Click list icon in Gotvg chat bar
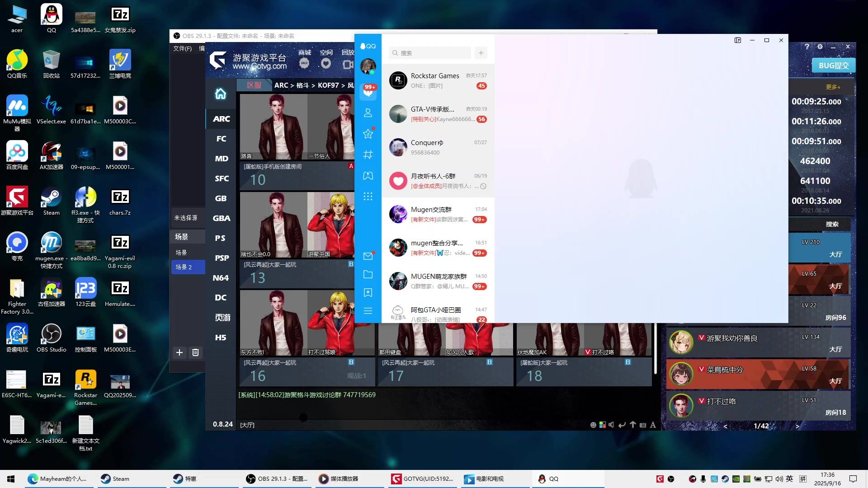This screenshot has width=868, height=488. click(x=643, y=425)
